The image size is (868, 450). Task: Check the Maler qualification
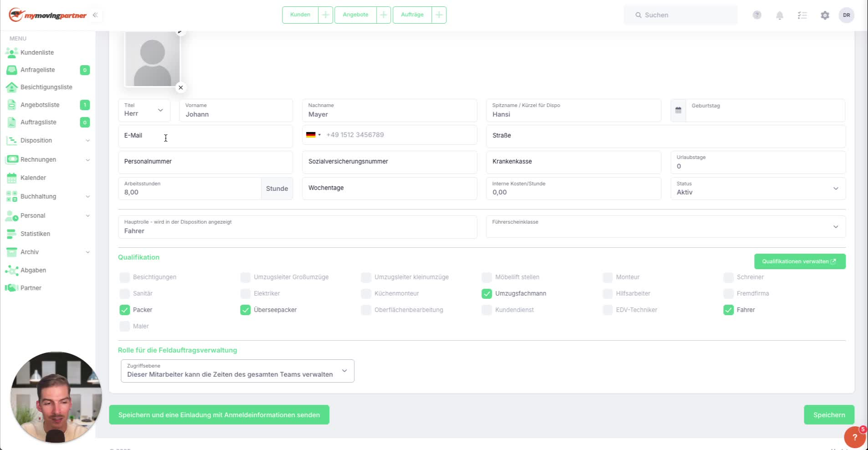(124, 326)
